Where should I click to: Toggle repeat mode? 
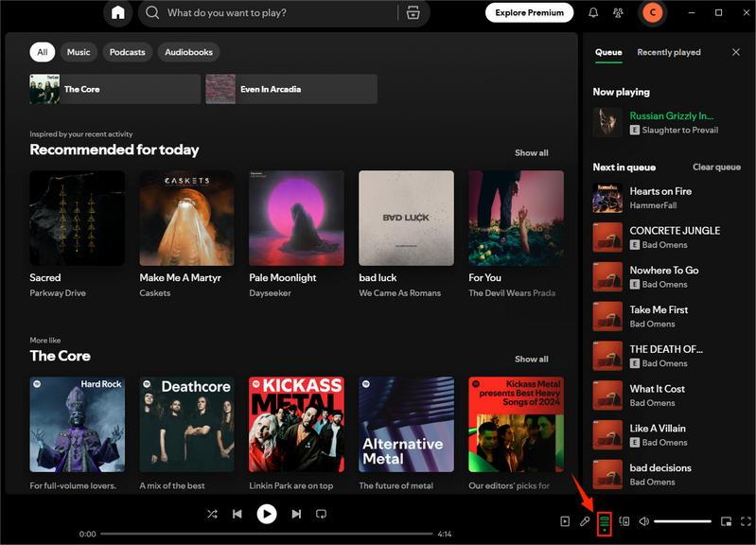click(x=321, y=514)
